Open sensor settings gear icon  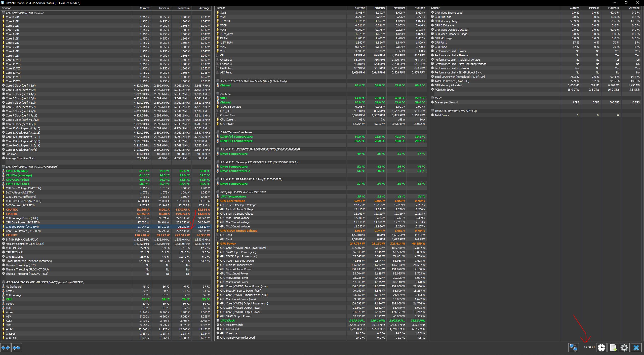pyautogui.click(x=624, y=347)
